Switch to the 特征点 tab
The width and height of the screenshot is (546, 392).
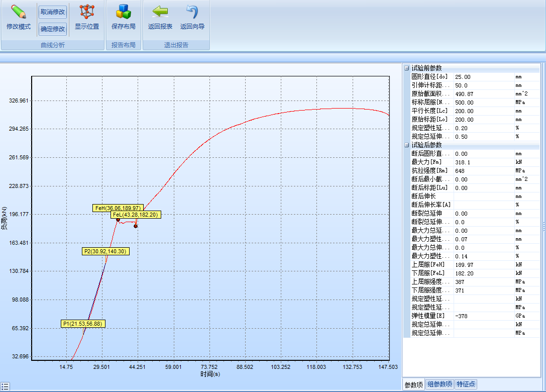(x=466, y=384)
